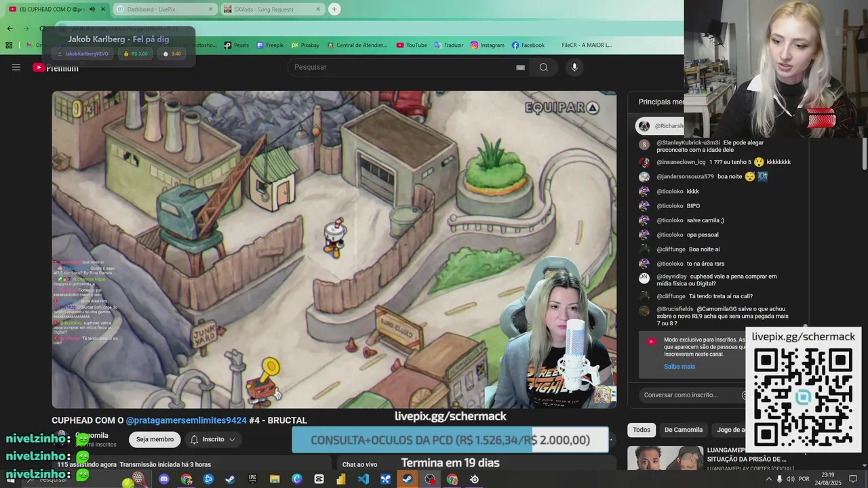Image resolution: width=868 pixels, height=488 pixels.
Task: Mute the CUPHEAD tab audio
Action: [x=92, y=9]
